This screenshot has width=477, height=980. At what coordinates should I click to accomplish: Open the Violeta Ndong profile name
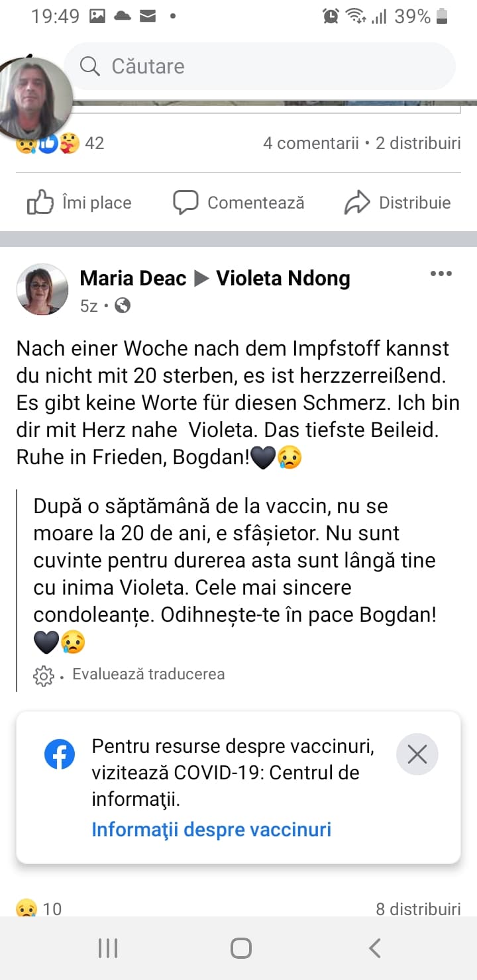coord(283,279)
